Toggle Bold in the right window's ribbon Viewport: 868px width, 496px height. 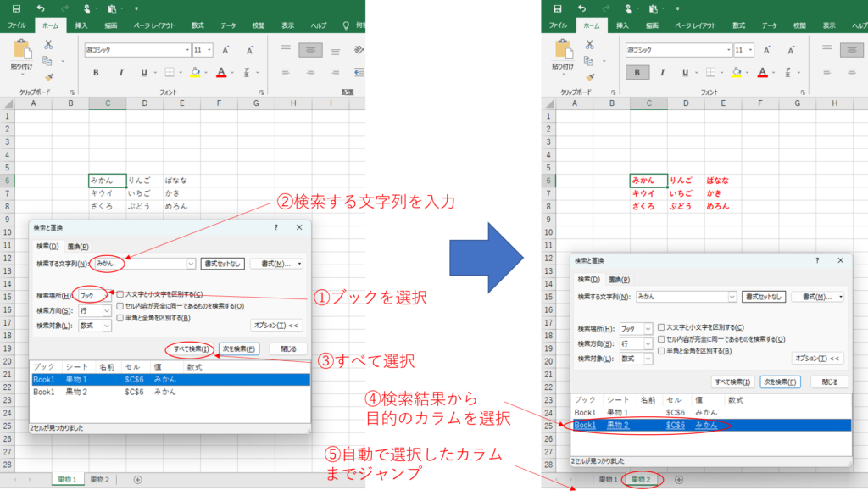click(x=637, y=72)
